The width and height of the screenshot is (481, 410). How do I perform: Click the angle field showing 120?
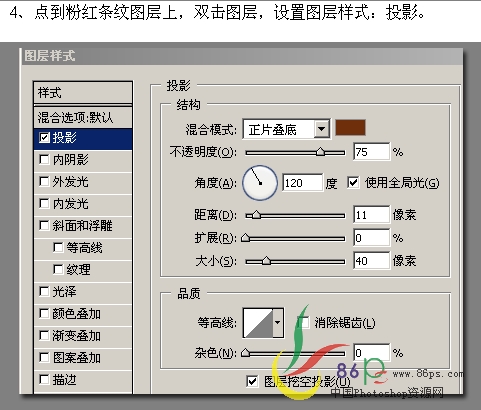[x=303, y=183]
